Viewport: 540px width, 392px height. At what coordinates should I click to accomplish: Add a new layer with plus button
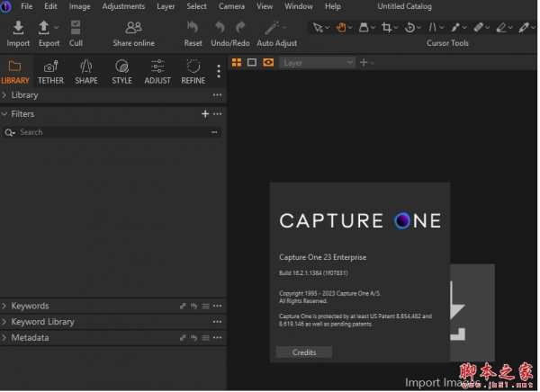coord(364,63)
